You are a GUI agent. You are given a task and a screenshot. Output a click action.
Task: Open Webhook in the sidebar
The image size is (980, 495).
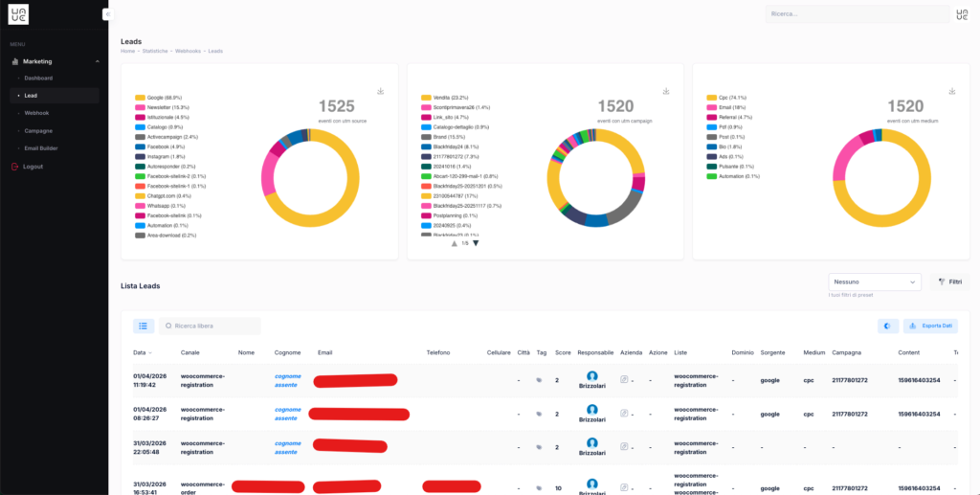click(x=36, y=113)
